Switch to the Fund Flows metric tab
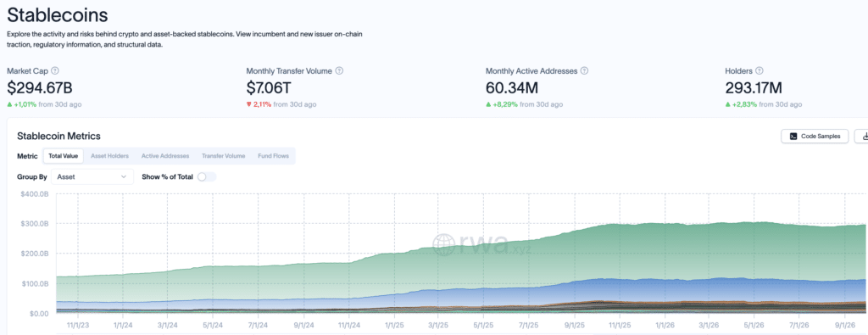This screenshot has width=868, height=335. pos(274,156)
